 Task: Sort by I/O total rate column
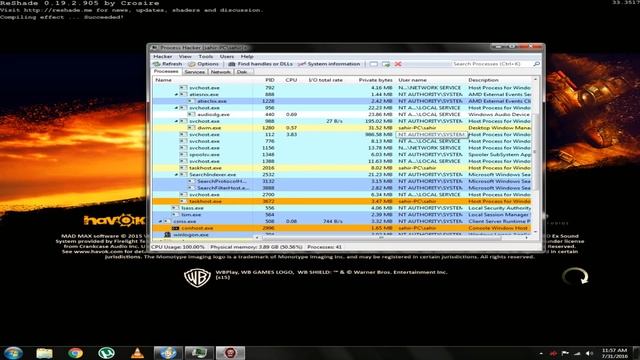pos(325,80)
